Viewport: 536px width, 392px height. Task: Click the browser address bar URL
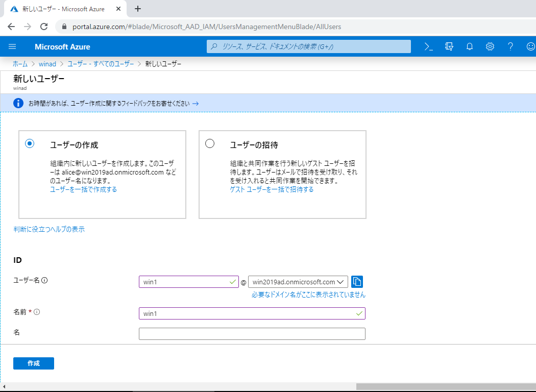click(207, 27)
